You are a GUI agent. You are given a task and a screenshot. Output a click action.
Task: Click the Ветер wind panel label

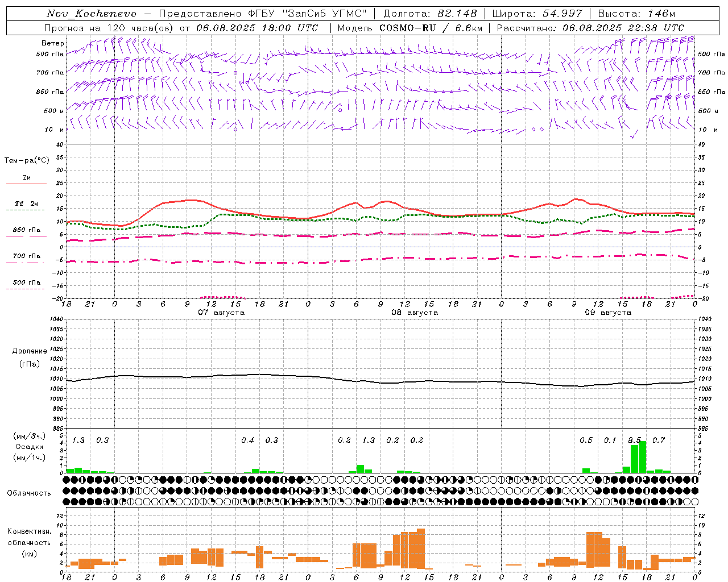click(x=53, y=43)
